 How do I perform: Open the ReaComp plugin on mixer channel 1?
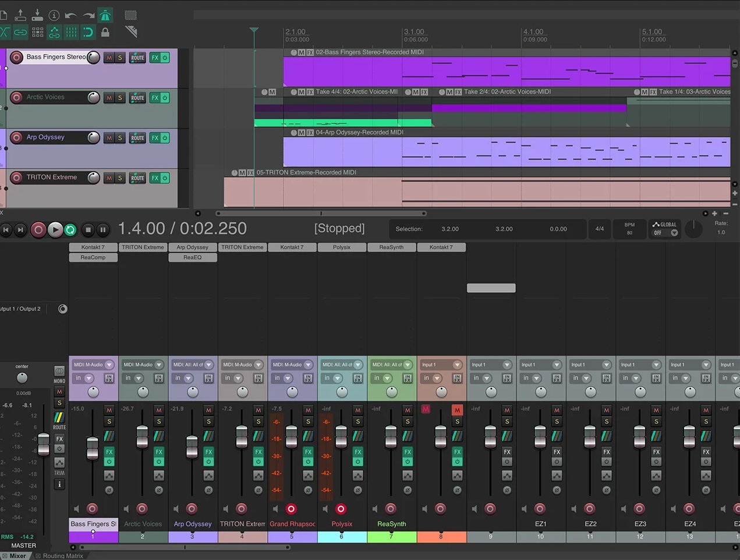click(93, 257)
